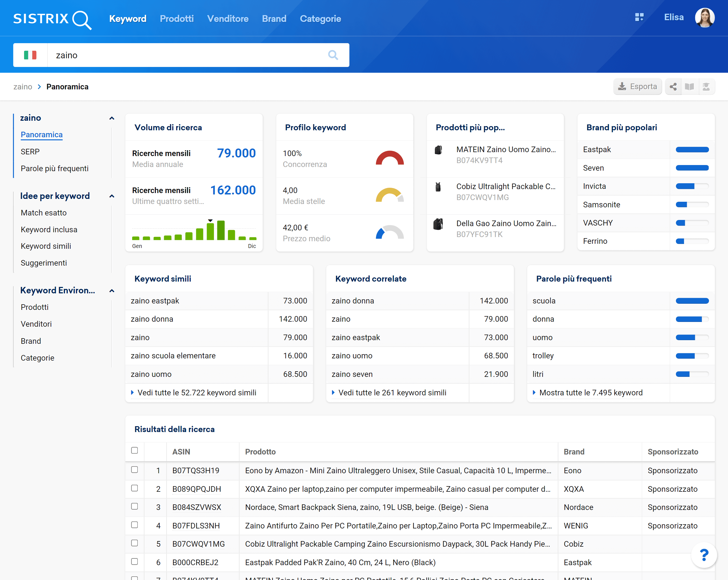The width and height of the screenshot is (728, 580).
Task: Open Elisa's profile avatar
Action: point(704,18)
